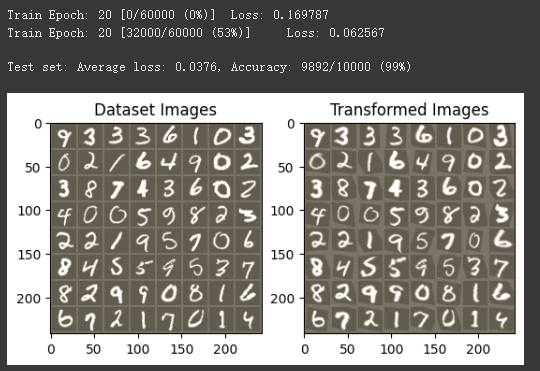Open the Dataset Images digit grid
This screenshot has height=371, width=540.
click(157, 228)
